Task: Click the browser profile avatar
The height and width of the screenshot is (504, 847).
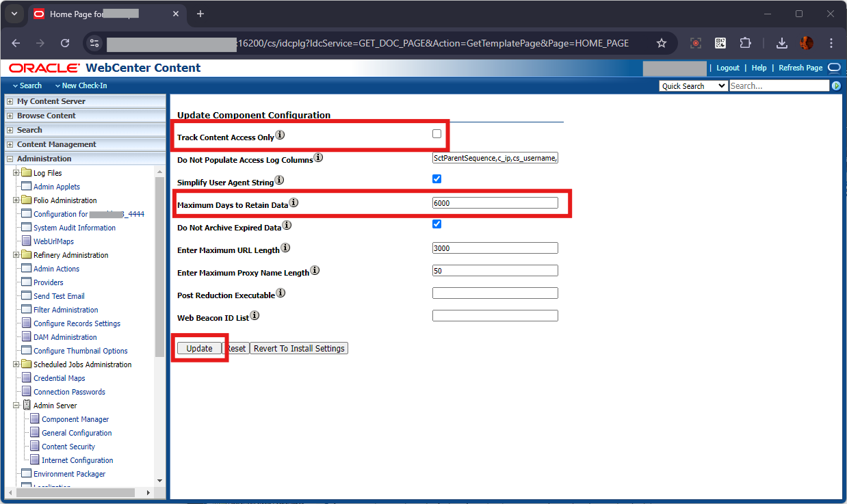Action: coord(807,43)
